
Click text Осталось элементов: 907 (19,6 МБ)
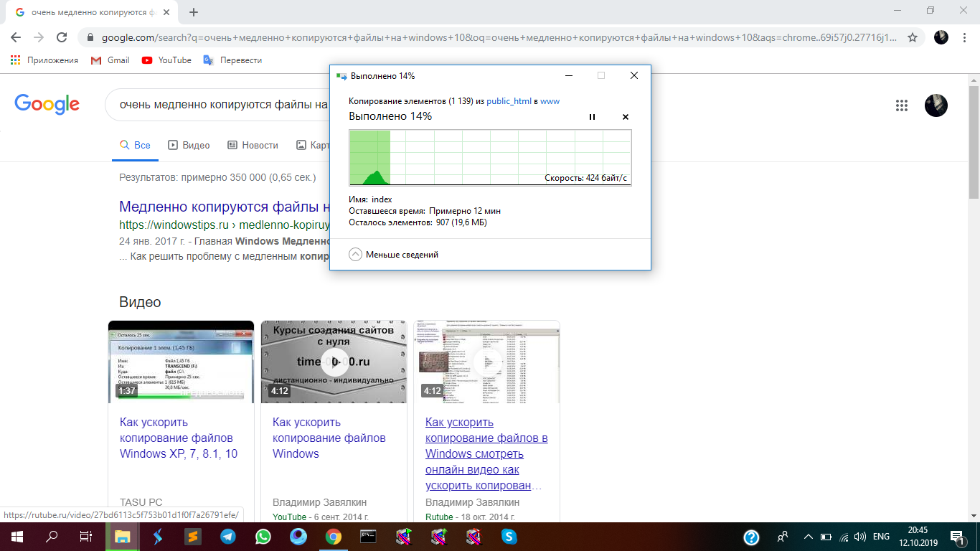click(x=418, y=222)
